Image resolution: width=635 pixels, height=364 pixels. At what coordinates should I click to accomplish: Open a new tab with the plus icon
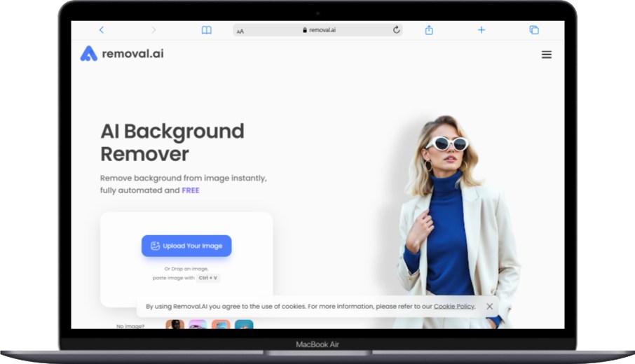tap(482, 30)
